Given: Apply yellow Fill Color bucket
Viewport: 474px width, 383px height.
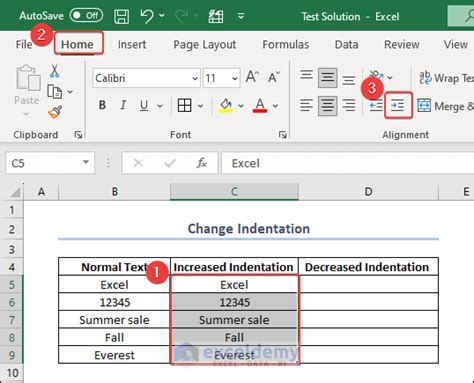Looking at the screenshot, I should click(x=226, y=106).
